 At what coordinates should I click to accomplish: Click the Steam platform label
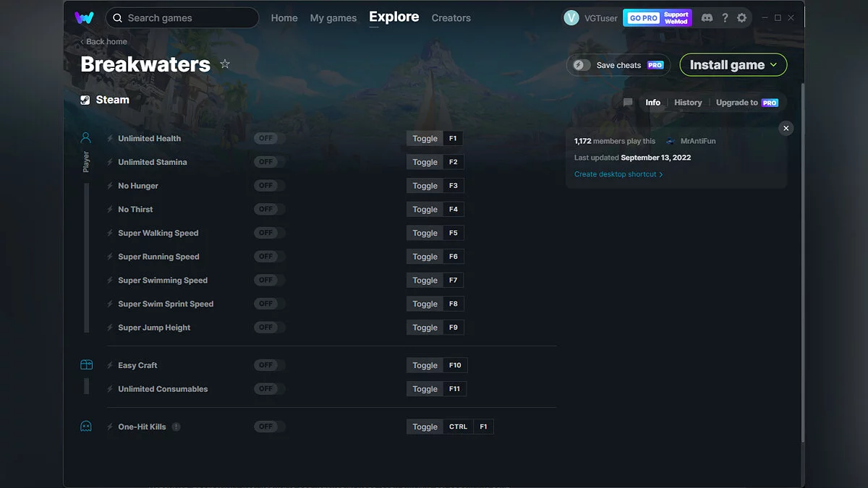coord(113,100)
